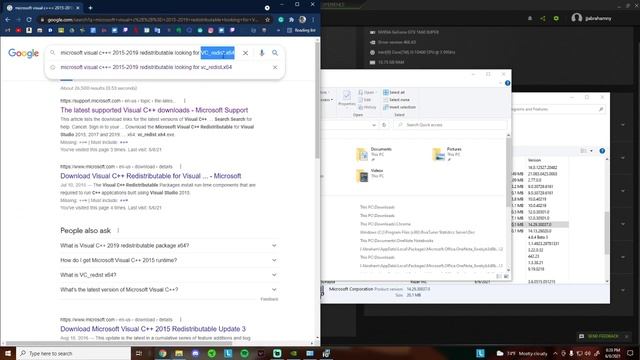The image size is (640, 360).
Task: Open a new Chrome tab
Action: (x=90, y=8)
